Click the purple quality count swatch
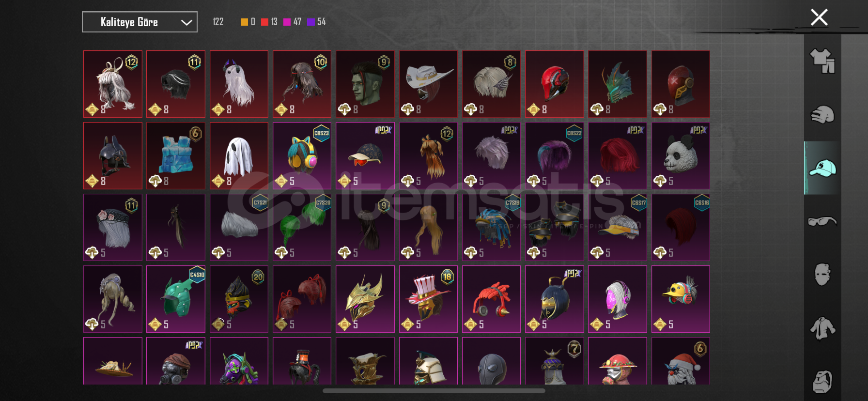The image size is (868, 401). click(x=311, y=22)
